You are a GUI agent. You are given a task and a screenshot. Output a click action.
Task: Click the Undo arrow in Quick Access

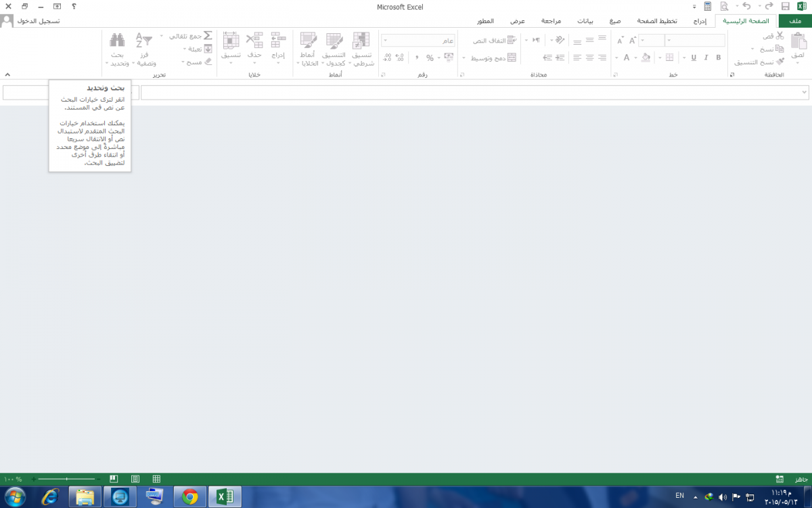tap(746, 6)
